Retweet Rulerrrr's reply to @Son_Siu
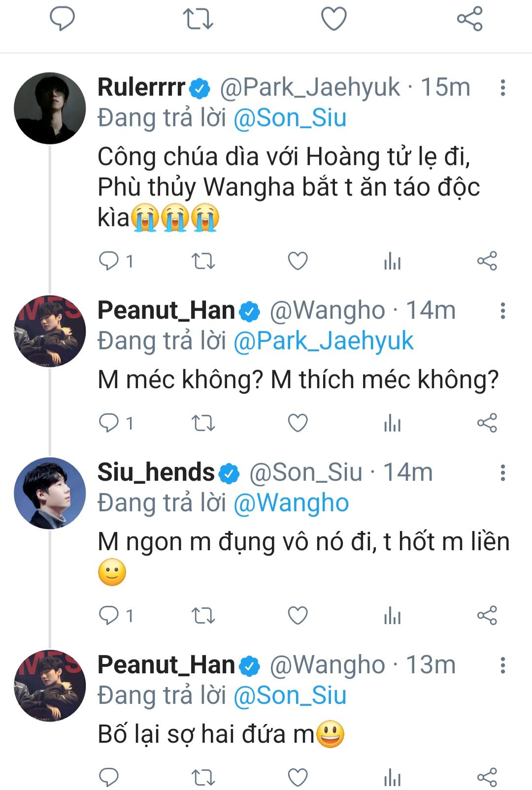Viewport: 532px width, 790px height. tap(202, 261)
